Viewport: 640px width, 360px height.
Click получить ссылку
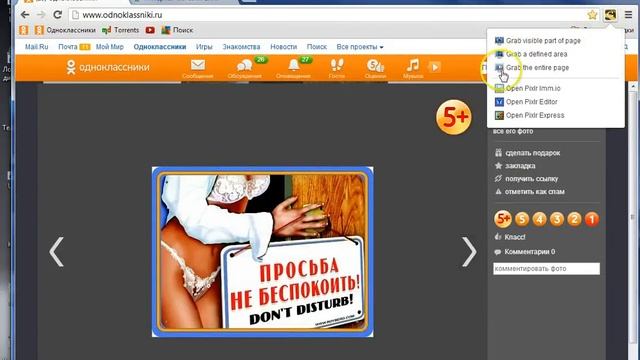pyautogui.click(x=527, y=179)
